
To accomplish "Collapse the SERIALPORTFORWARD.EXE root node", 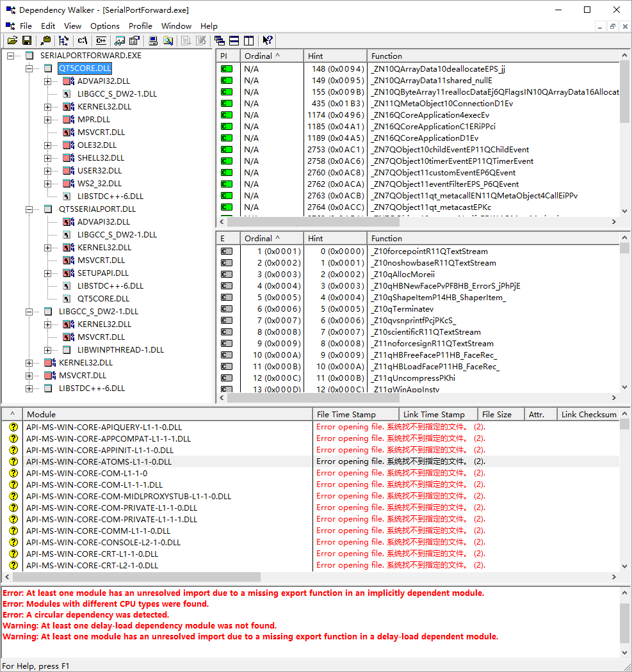I will (11, 56).
